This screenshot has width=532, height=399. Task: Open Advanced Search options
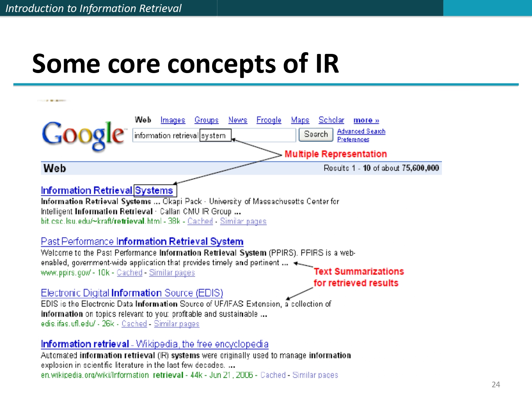(361, 131)
